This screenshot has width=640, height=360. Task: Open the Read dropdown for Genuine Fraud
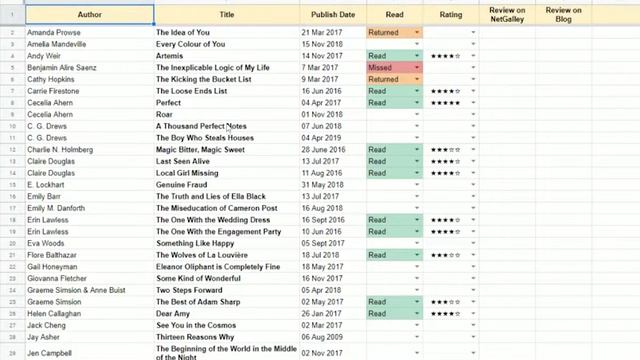coord(417,184)
